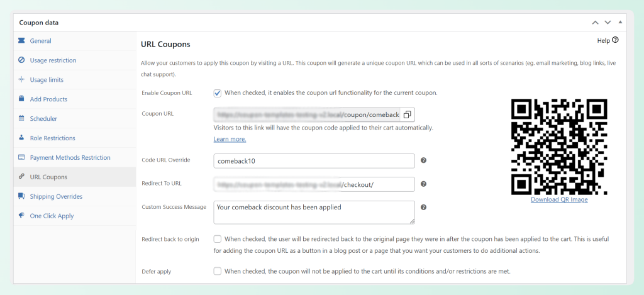Go to Add Products tab
The image size is (644, 295).
point(75,99)
